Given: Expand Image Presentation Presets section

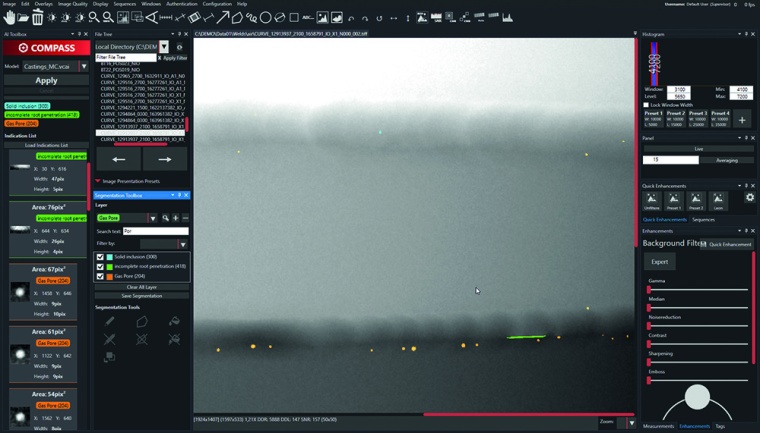Looking at the screenshot, I should pos(98,181).
